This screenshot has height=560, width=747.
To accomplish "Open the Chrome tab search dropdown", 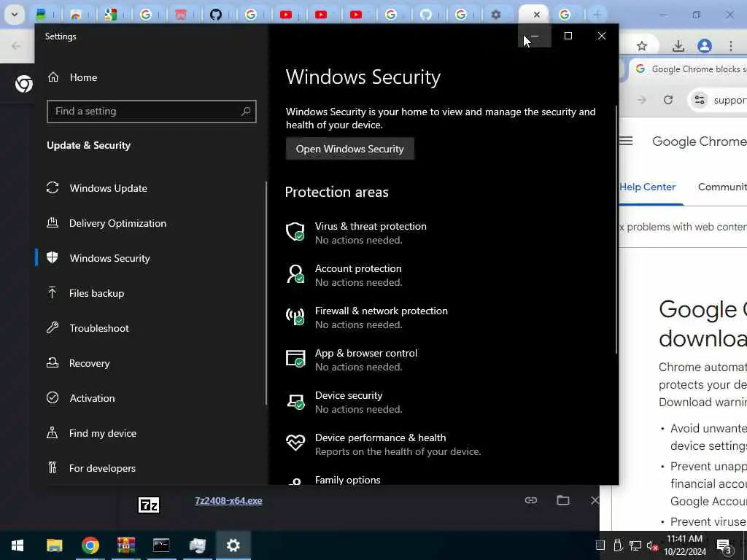I will click(15, 15).
